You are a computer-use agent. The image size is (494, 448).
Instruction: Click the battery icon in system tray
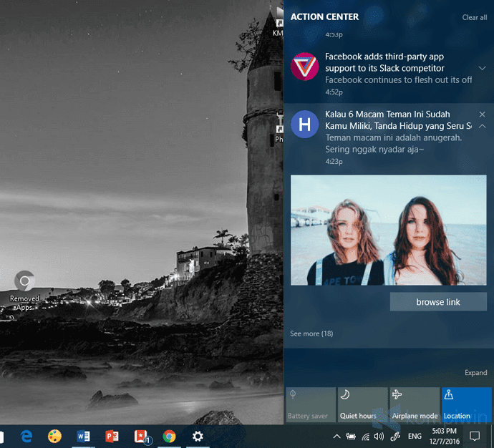pyautogui.click(x=351, y=437)
